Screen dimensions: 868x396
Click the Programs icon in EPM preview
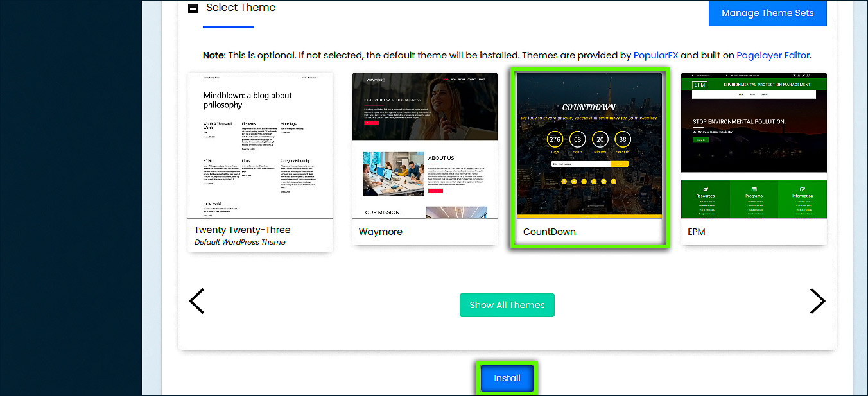click(x=754, y=189)
